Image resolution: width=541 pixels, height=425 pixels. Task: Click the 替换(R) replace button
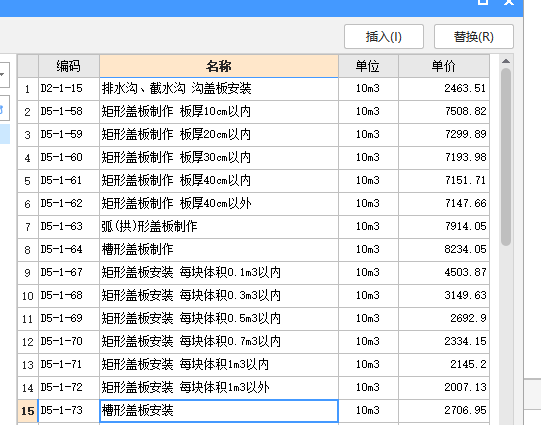pos(474,37)
